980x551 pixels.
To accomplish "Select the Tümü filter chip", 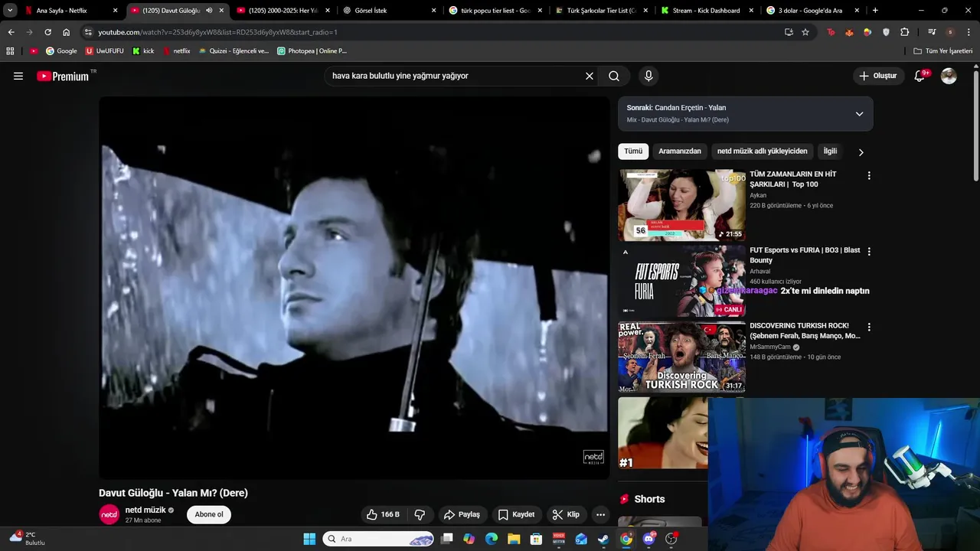I will 633,152.
